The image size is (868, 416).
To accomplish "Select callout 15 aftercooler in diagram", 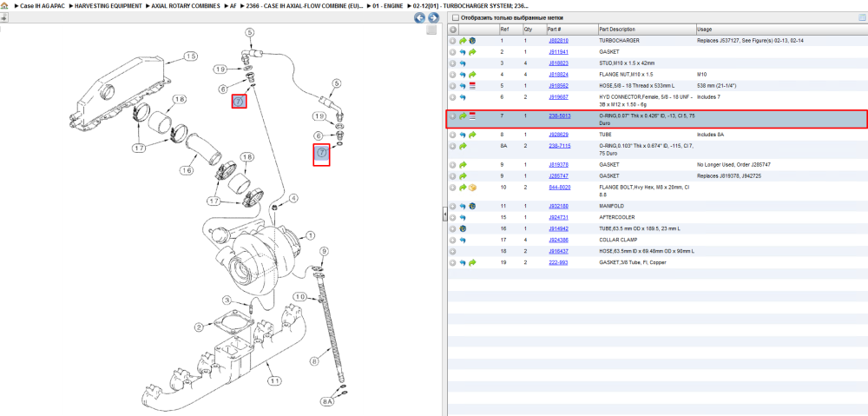I will coord(190,56).
